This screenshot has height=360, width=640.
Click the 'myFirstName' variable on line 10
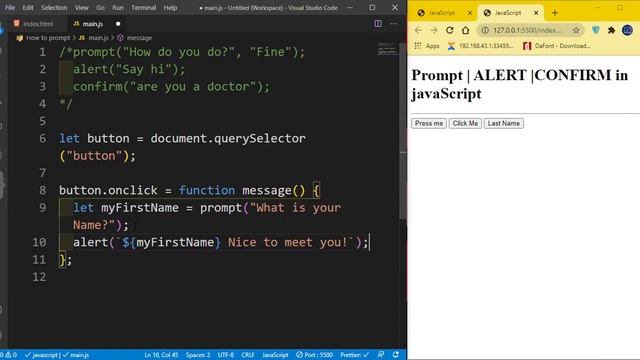[x=175, y=242]
